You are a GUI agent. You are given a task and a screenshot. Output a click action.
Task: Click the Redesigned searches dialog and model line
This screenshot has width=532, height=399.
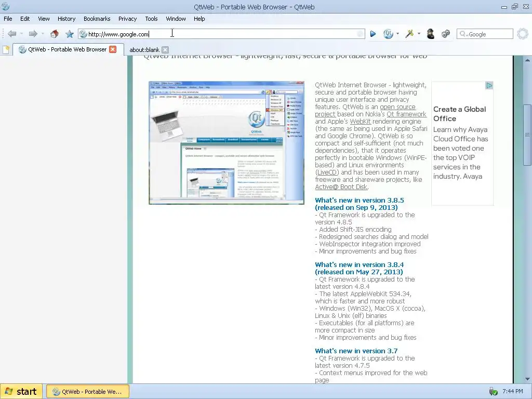[371, 236]
